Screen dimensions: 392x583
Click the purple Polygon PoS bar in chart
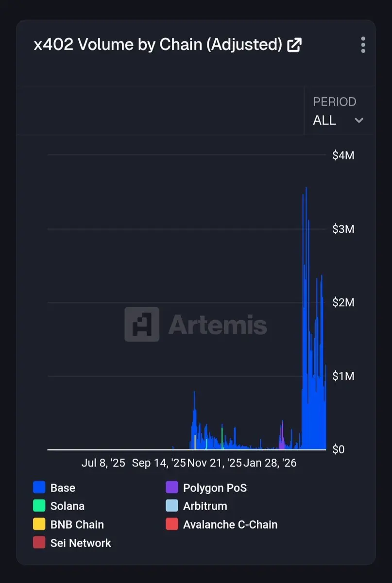(282, 436)
